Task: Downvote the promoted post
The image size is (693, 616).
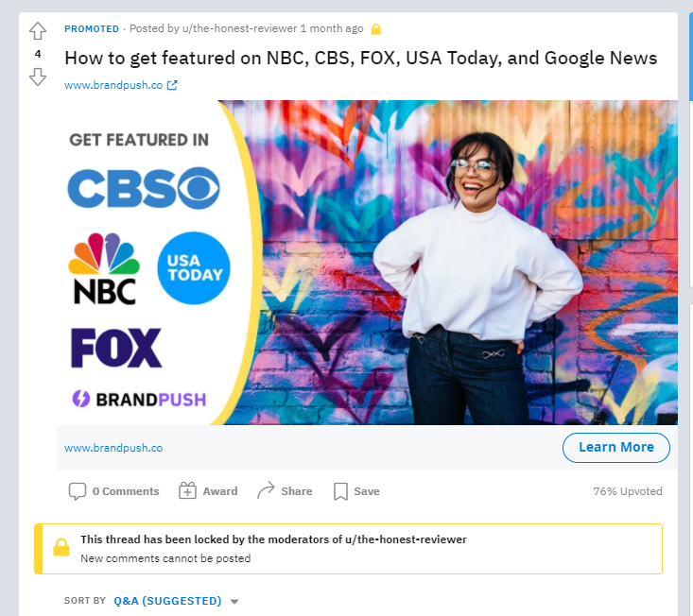Action: pos(38,77)
